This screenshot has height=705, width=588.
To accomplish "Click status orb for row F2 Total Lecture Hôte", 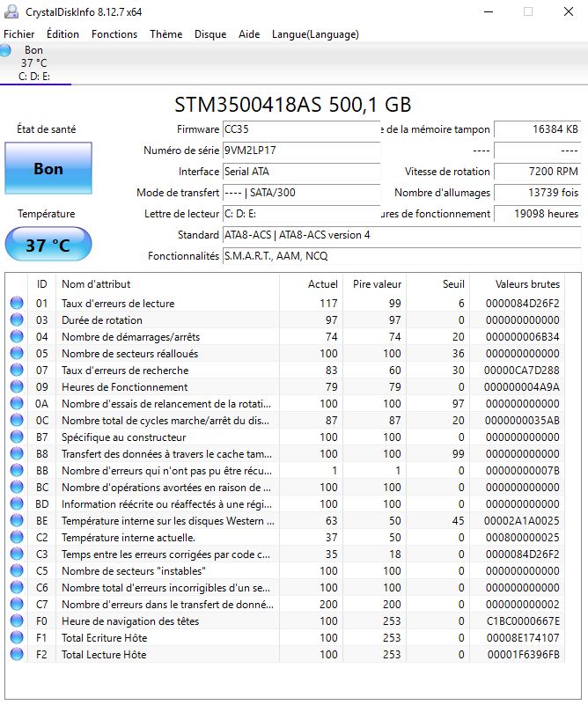I will point(17,655).
